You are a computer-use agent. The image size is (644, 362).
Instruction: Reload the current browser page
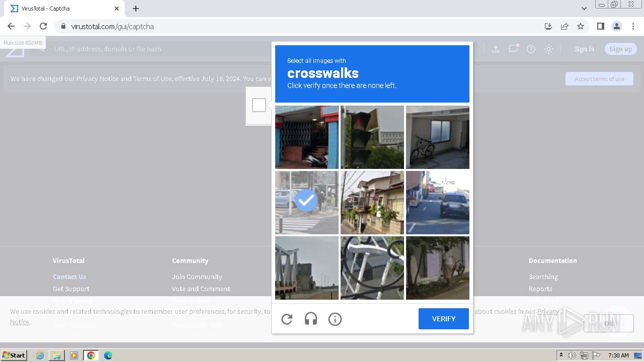(x=43, y=26)
